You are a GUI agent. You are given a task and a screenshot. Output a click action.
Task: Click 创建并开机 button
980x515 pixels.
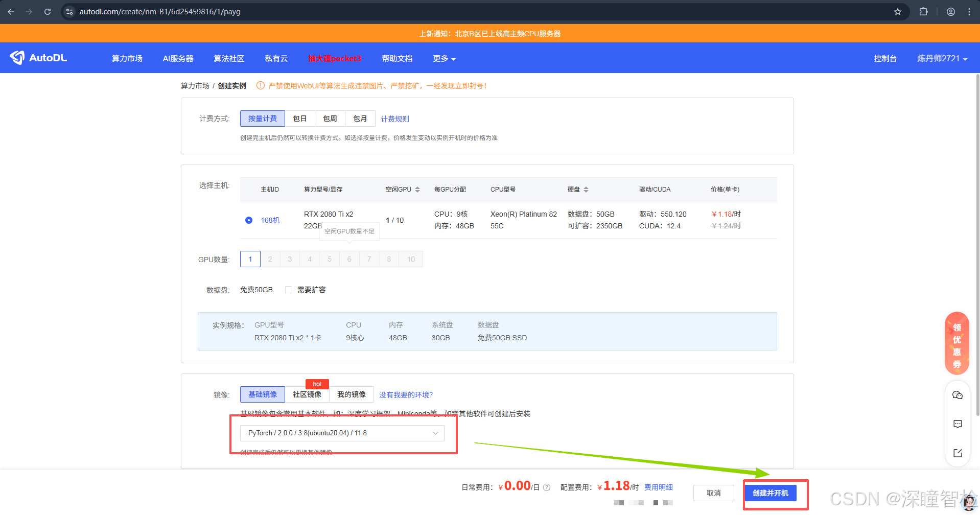(770, 493)
